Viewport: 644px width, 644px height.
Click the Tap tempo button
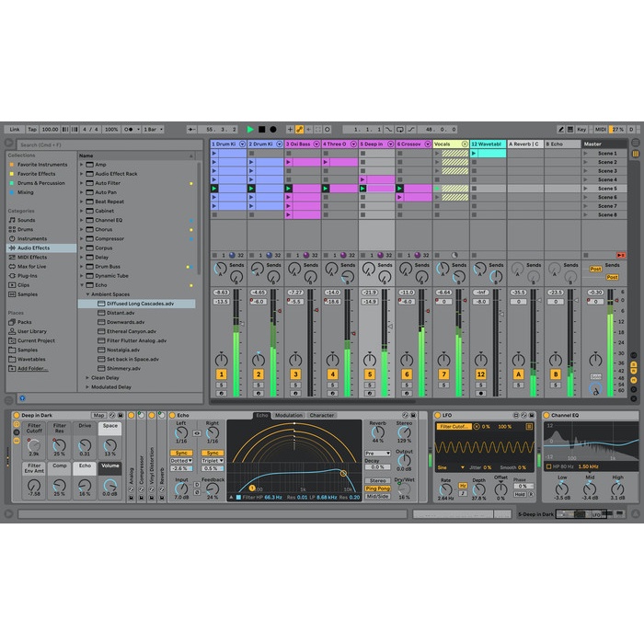click(x=32, y=130)
